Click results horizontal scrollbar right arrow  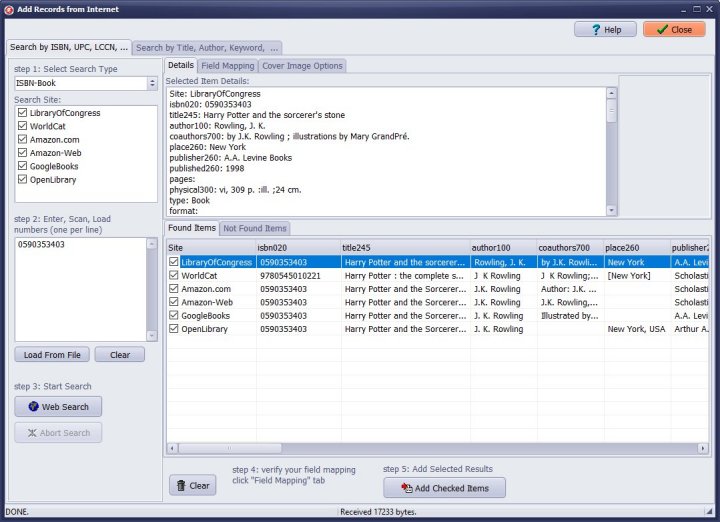point(703,448)
